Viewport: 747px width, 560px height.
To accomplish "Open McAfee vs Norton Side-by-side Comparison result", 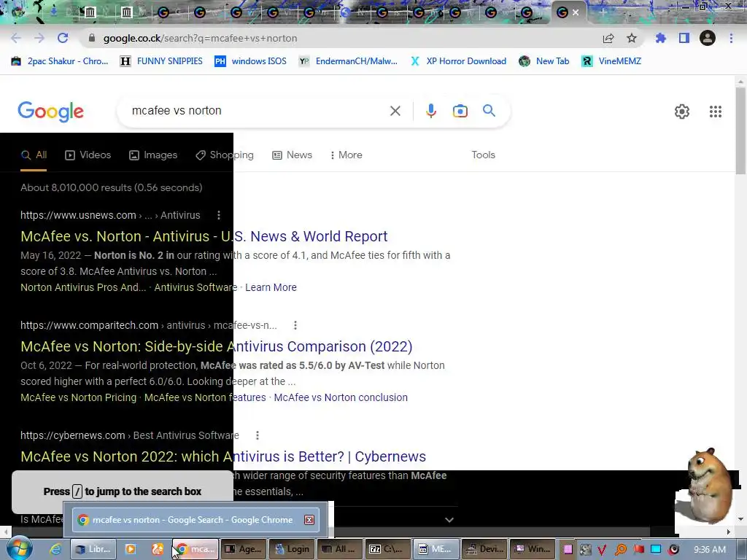I will coord(216,346).
